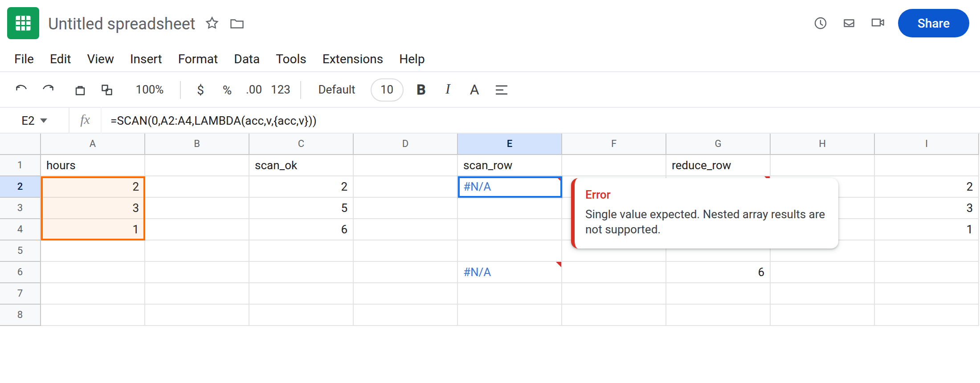
Task: Open the View menu
Action: coord(100,59)
